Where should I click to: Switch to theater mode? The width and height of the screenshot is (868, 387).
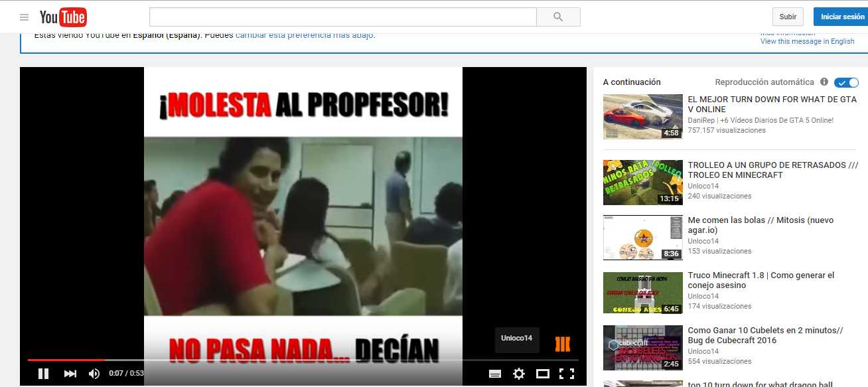click(x=543, y=374)
